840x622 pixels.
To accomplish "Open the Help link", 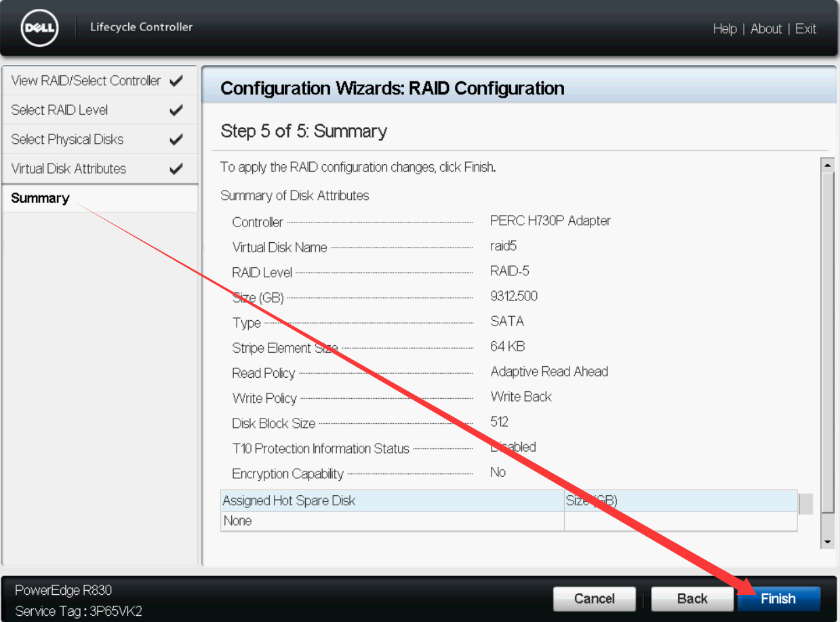I will (x=724, y=28).
